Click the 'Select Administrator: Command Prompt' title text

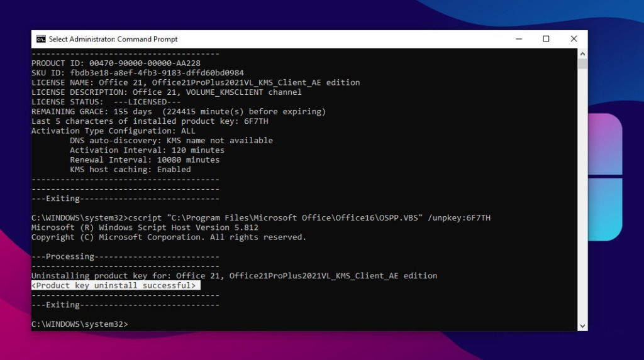pyautogui.click(x=113, y=39)
